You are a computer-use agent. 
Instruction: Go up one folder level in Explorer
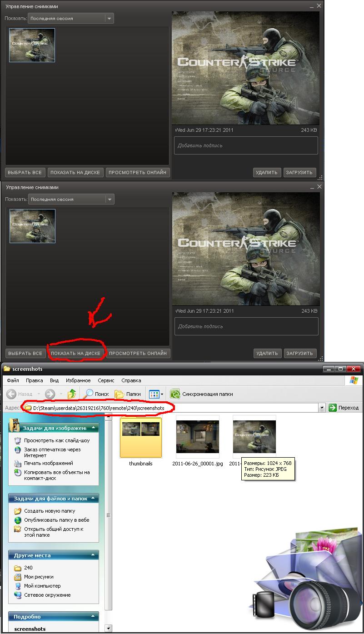click(72, 394)
